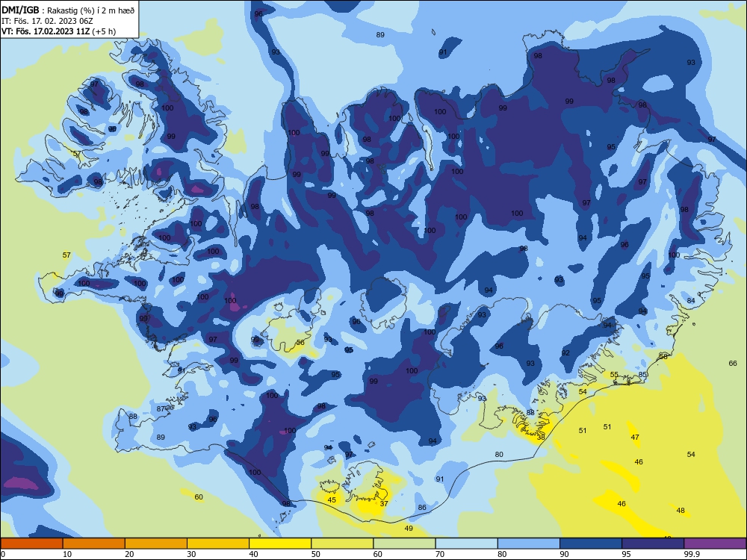Click the '40' label on the legend scale
Viewport: 747px width, 560px height.
click(x=254, y=554)
